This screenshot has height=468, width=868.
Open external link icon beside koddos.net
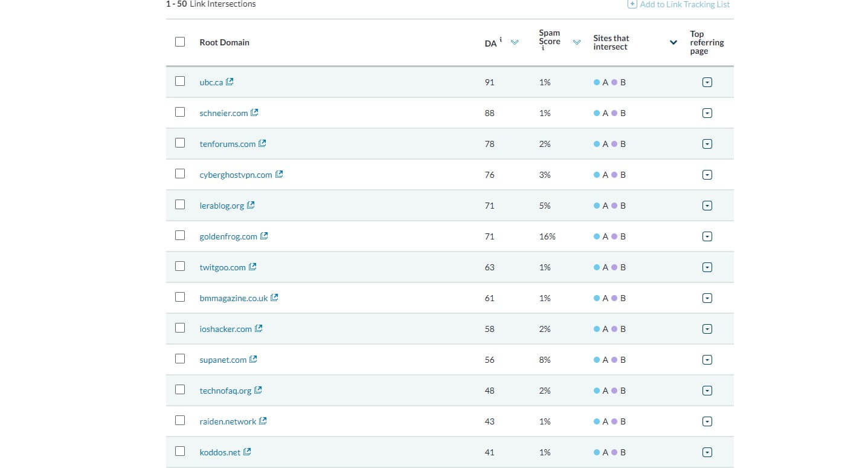pyautogui.click(x=247, y=452)
